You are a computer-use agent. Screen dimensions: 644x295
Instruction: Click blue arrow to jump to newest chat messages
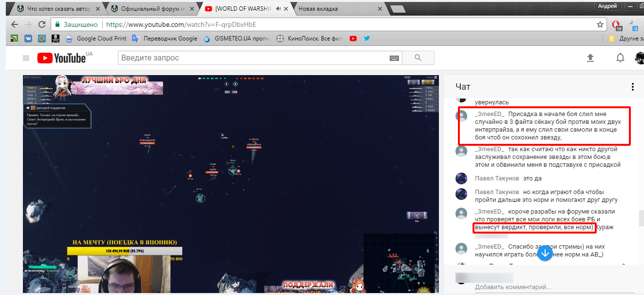point(546,253)
